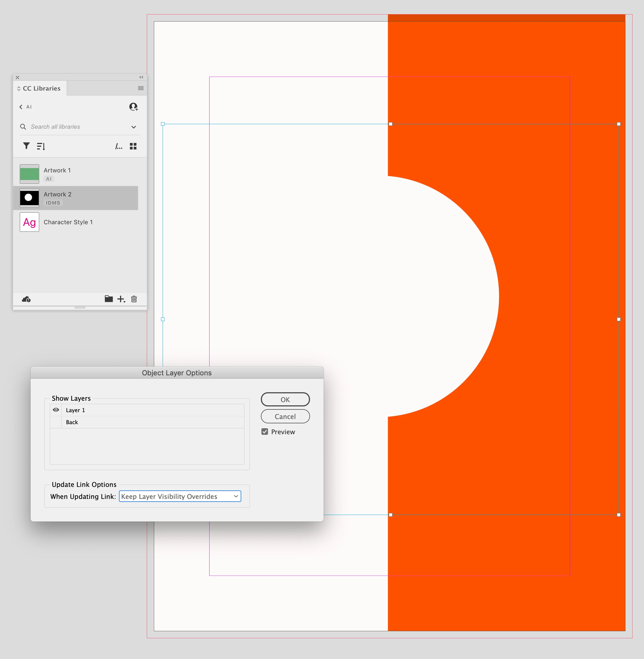Click OK in Object Layer Options

pyautogui.click(x=285, y=399)
